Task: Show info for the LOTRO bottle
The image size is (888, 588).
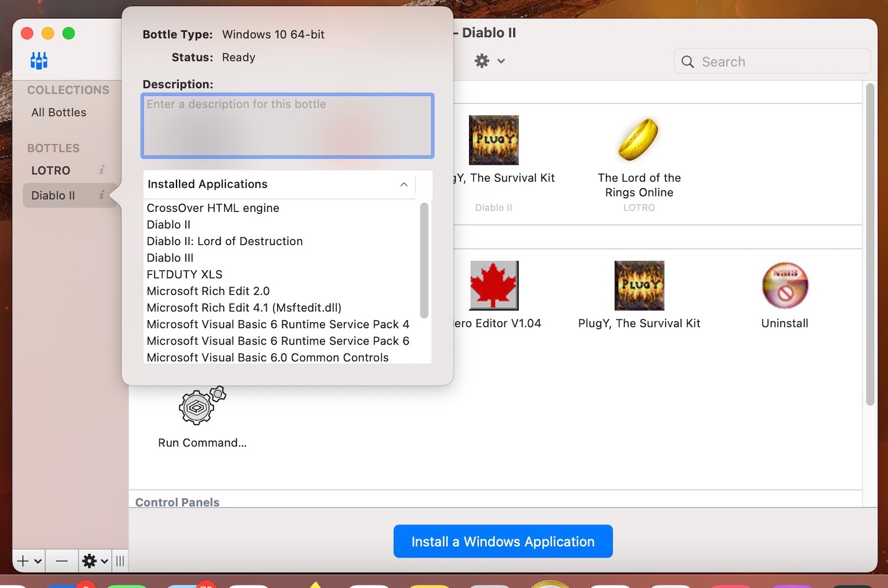Action: click(102, 170)
